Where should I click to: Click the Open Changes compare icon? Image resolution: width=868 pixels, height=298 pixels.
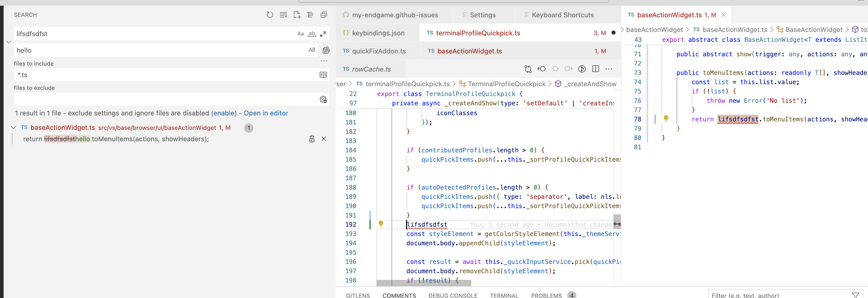click(528, 69)
